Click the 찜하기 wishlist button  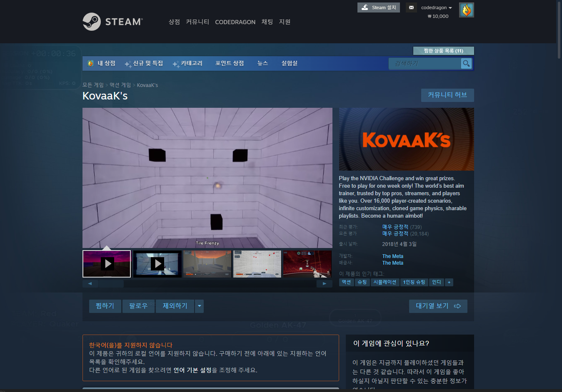tap(105, 306)
